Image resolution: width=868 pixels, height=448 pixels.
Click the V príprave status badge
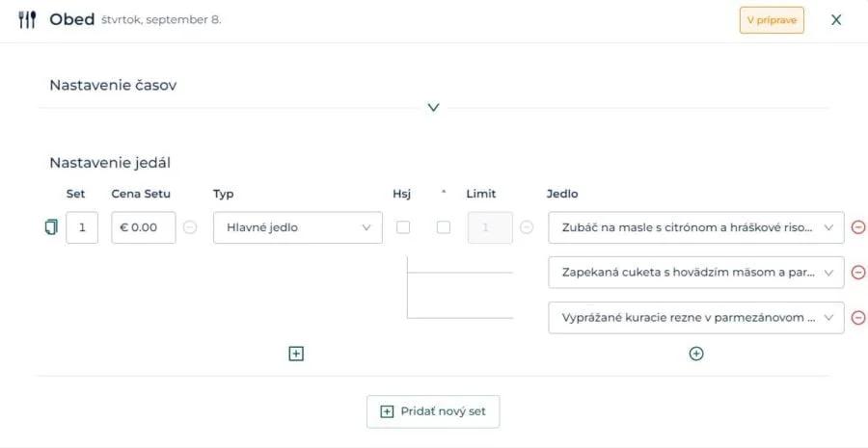point(772,20)
